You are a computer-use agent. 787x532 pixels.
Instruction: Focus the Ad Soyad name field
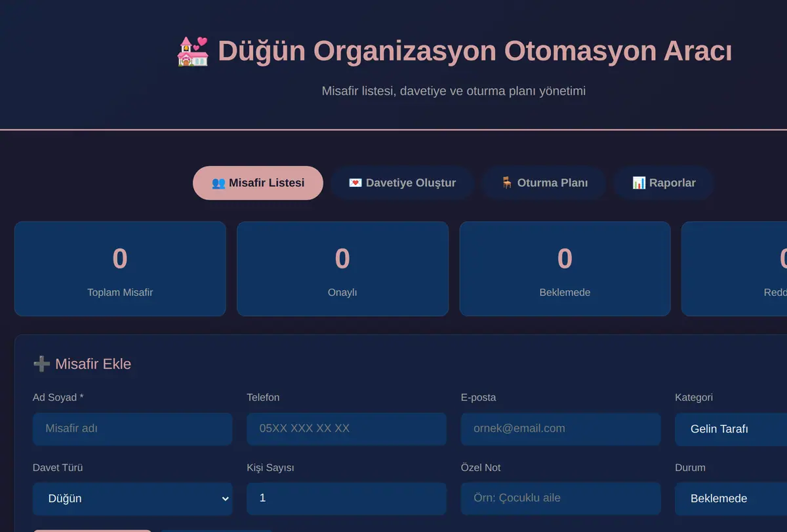(132, 429)
